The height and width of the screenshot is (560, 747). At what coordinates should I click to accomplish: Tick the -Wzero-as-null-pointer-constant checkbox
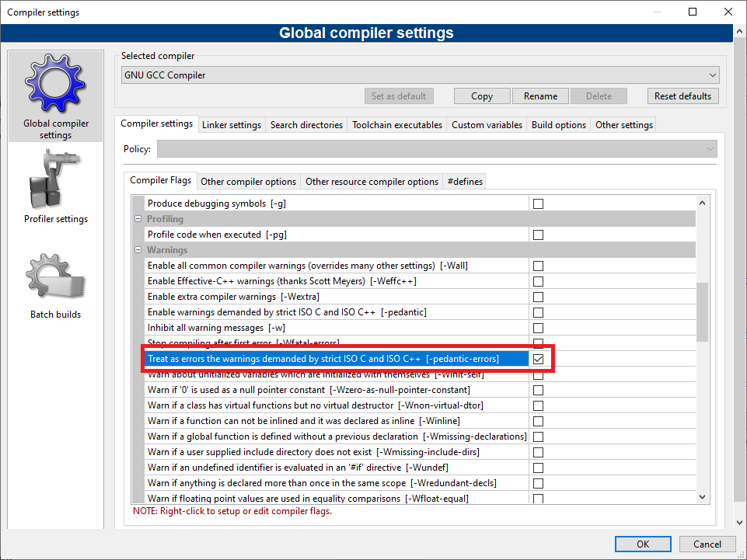[x=538, y=390]
